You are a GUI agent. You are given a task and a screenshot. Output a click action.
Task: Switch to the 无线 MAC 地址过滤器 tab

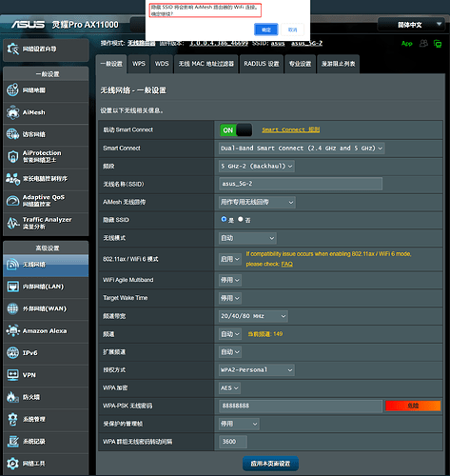(206, 64)
